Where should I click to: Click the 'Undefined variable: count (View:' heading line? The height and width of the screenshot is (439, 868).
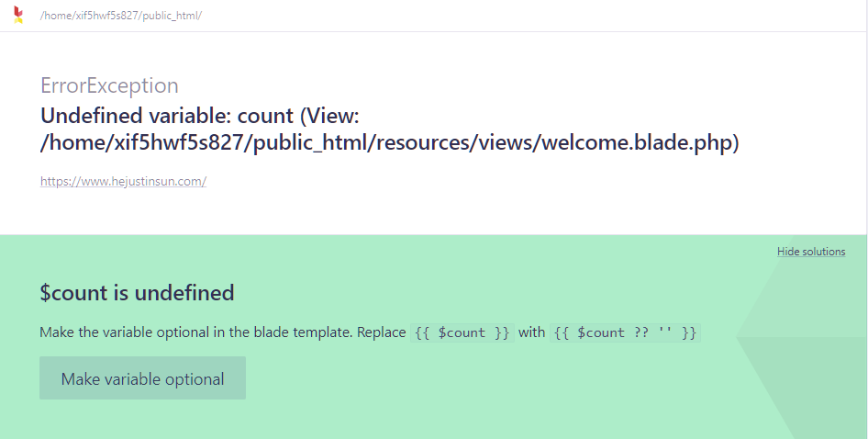pyautogui.click(x=199, y=117)
